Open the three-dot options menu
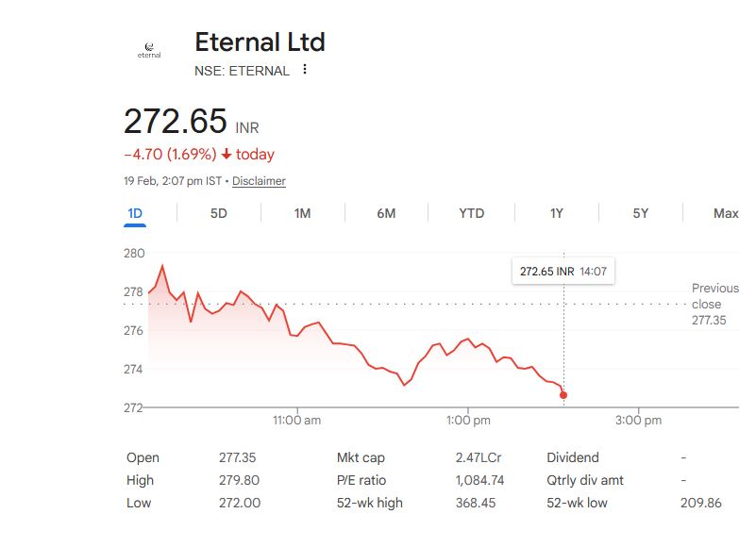 [x=305, y=70]
